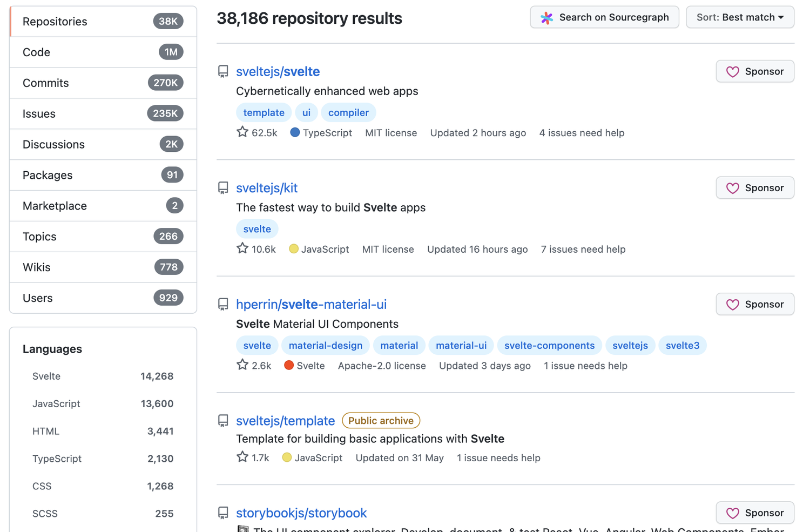Click the material-design topic tag
Screen dimensions: 810x532
325,346
